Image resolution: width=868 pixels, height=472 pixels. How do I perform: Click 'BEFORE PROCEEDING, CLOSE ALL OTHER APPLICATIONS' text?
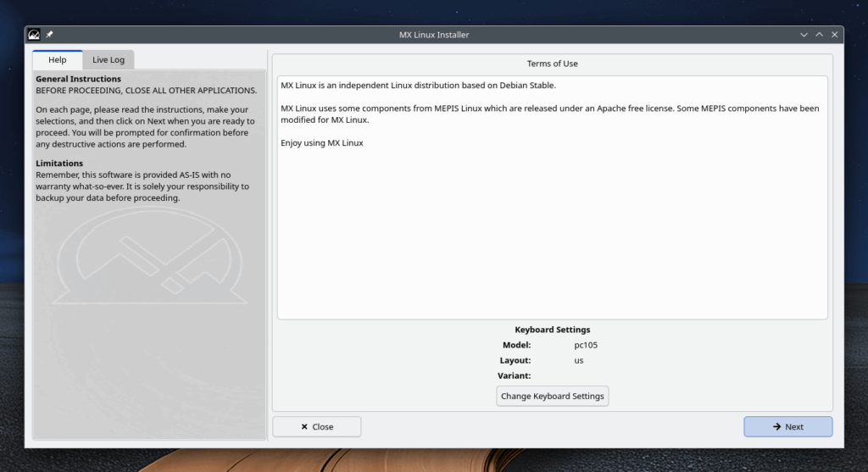[x=146, y=90]
